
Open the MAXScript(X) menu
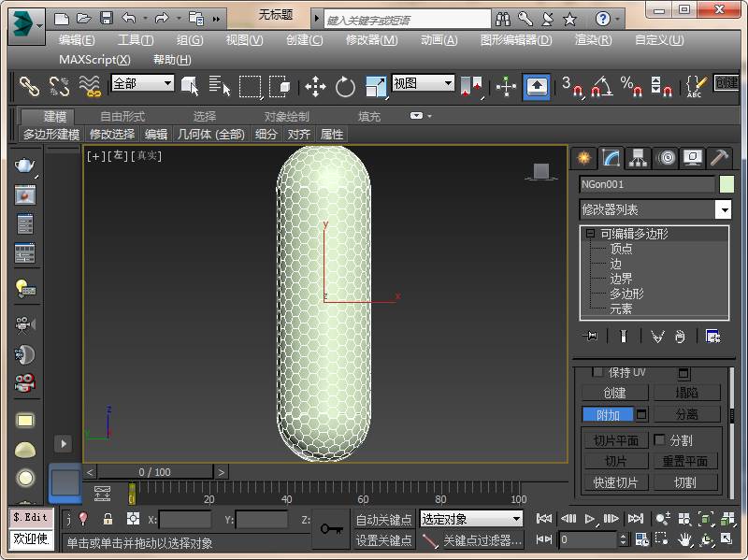94,60
